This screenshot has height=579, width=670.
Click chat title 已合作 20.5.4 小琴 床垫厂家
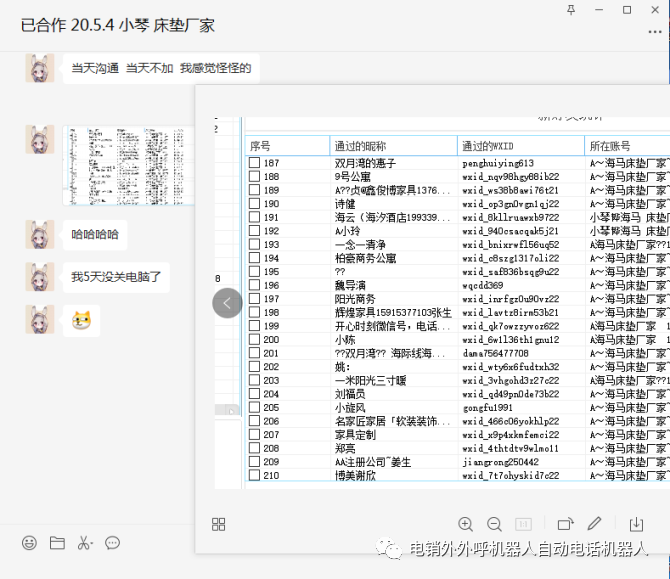[x=118, y=25]
